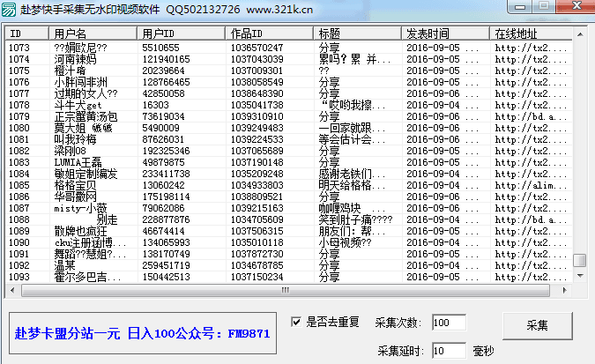Click the 采集延时 input field
This screenshot has height=364, width=595.
click(x=449, y=351)
